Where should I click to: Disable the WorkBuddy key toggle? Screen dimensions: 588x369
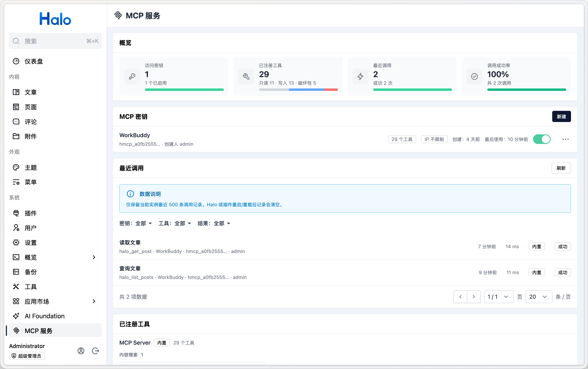coord(542,139)
